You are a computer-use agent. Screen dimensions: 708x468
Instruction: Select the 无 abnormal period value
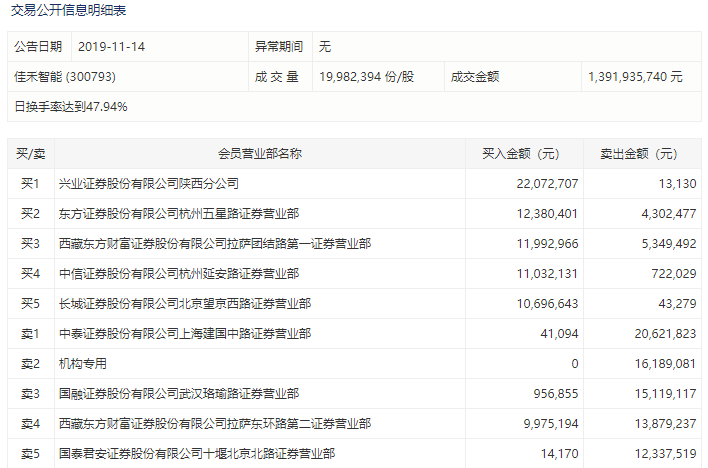325,47
